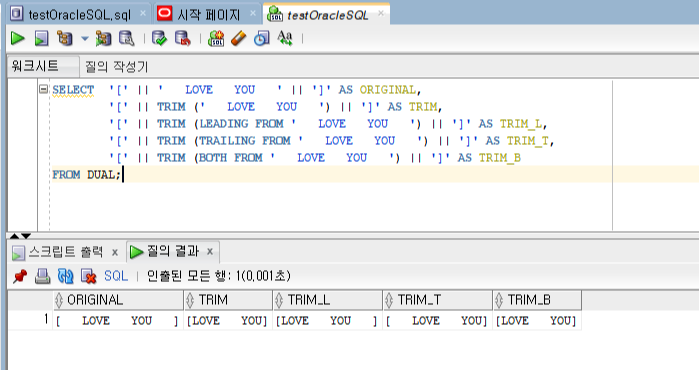
Task: Click the Autotrace toolbar icon
Action: tap(103, 39)
